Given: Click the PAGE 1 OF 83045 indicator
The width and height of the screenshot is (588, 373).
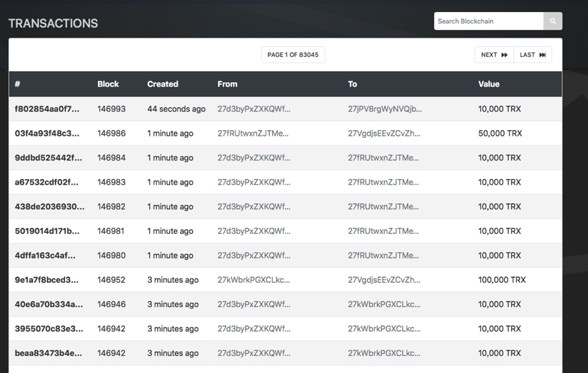Looking at the screenshot, I should pos(293,55).
